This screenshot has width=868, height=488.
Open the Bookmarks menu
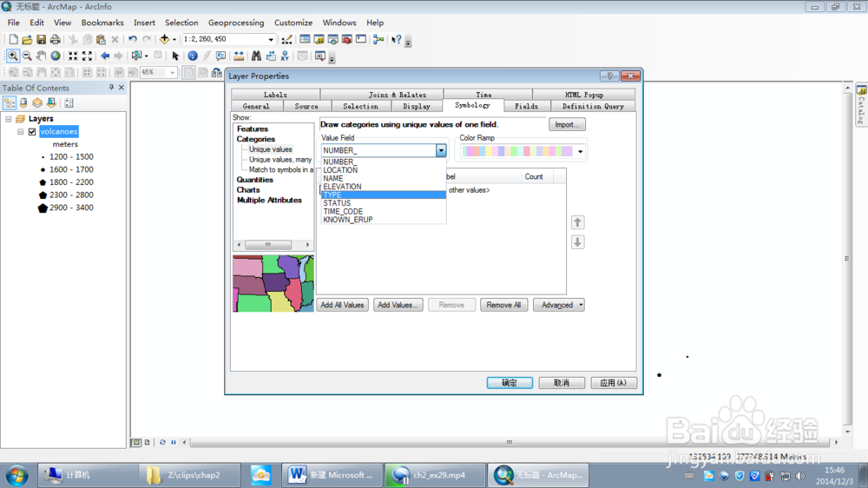[102, 23]
